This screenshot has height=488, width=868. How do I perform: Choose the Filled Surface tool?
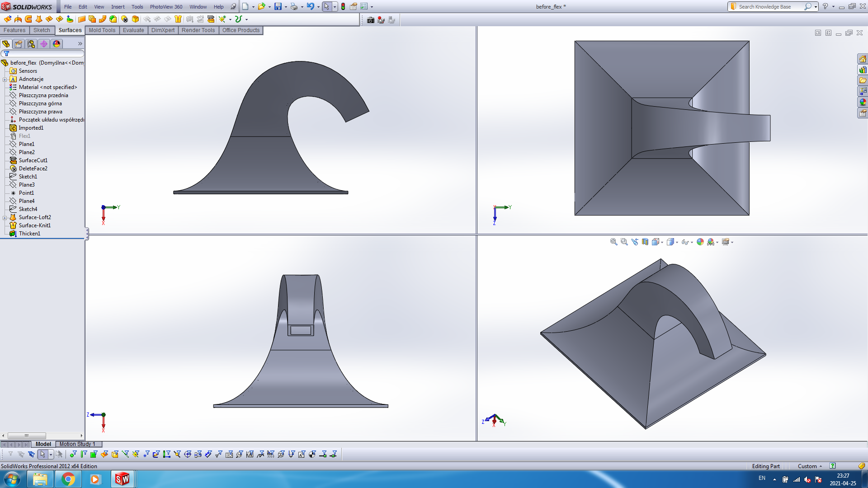click(x=60, y=19)
